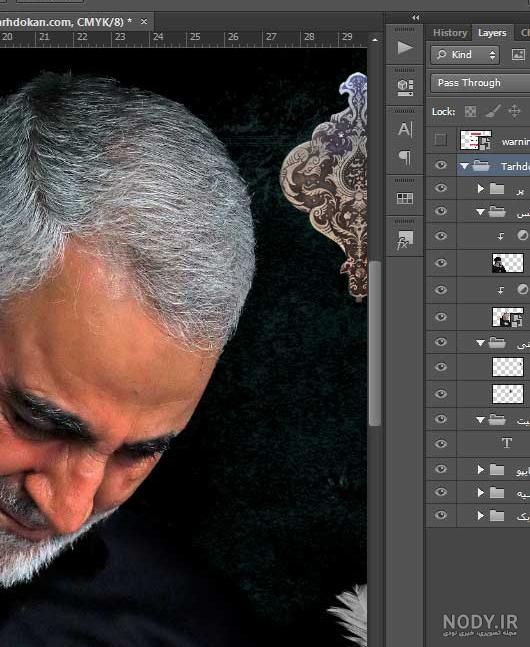Click the pixel layer filter icon
This screenshot has height=647, width=530.
click(x=518, y=54)
